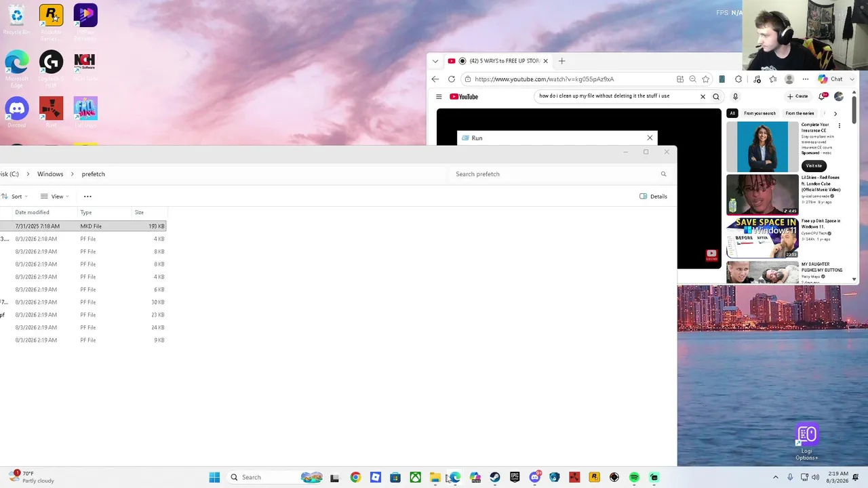Viewport: 868px width, 488px height.
Task: Click Visit site on the sponsored ad
Action: 814,165
